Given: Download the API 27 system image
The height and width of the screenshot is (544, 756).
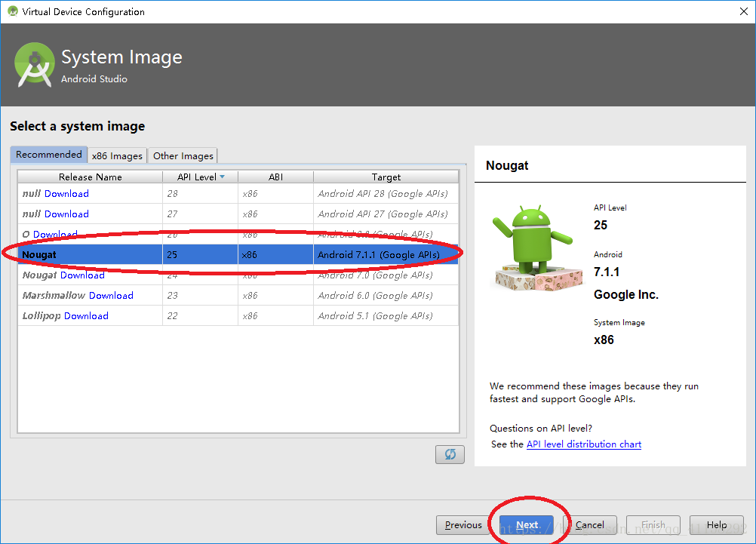Looking at the screenshot, I should point(66,214).
